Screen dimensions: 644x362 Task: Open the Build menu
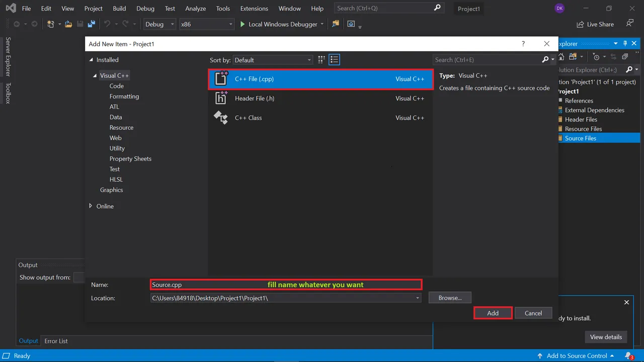click(119, 9)
